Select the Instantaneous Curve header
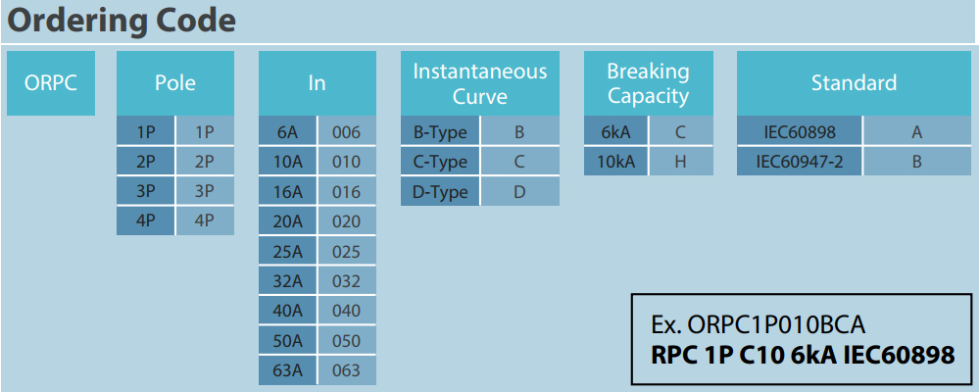The height and width of the screenshot is (392, 980). pyautogui.click(x=480, y=83)
